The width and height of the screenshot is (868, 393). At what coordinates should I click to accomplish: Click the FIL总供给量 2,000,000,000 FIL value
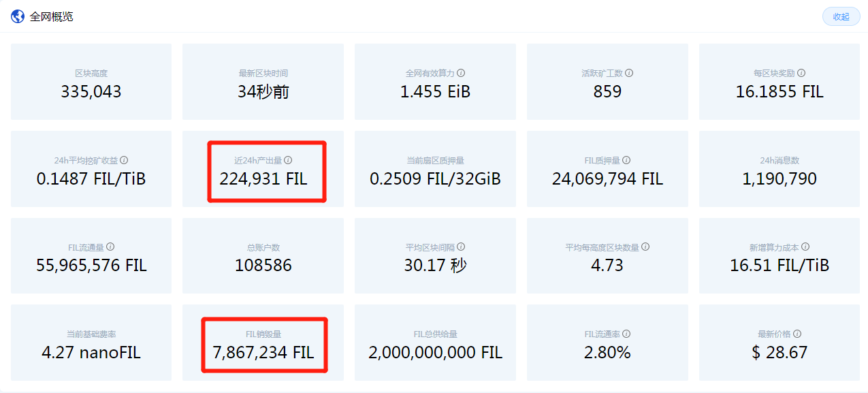pos(435,353)
